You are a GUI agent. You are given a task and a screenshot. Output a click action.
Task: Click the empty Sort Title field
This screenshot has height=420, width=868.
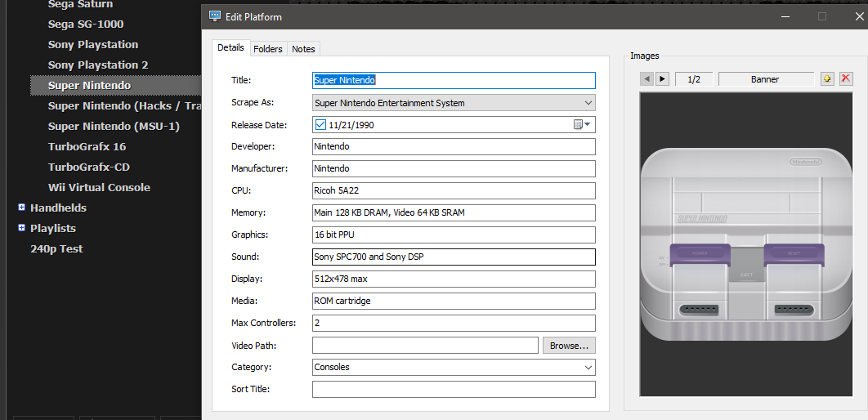(x=454, y=390)
